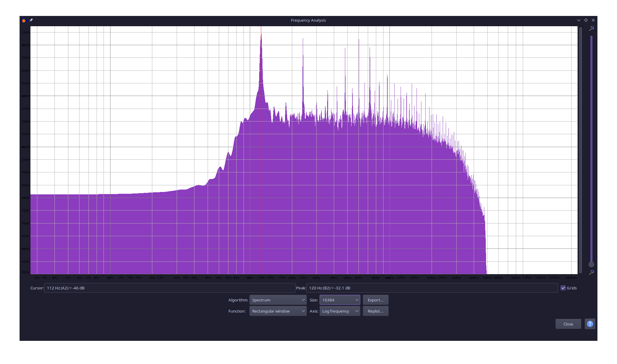Image resolution: width=617 pixels, height=364 pixels.
Task: Close window with title bar X icon
Action: (593, 20)
